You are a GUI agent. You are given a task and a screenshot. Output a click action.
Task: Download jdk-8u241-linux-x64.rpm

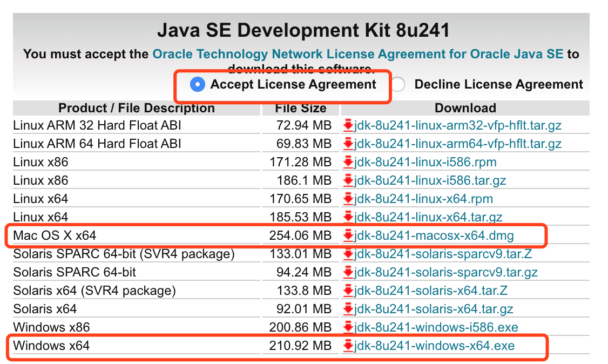click(x=423, y=199)
